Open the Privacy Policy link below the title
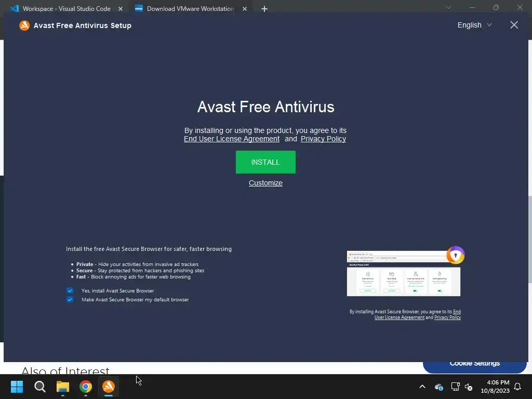This screenshot has width=532, height=399. [323, 139]
